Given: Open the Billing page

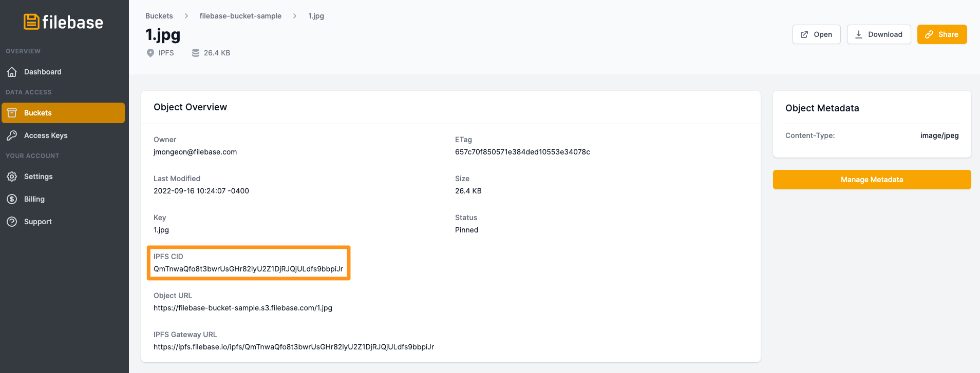Looking at the screenshot, I should click(x=63, y=199).
